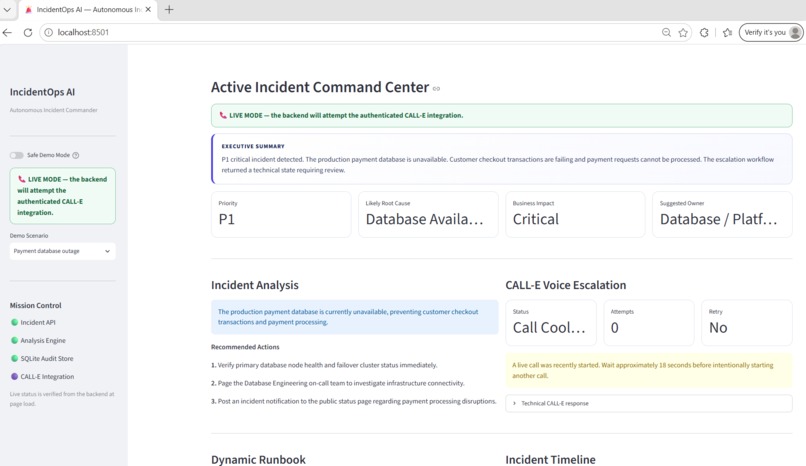Click the yellow live call cooldown warning message
Image resolution: width=806 pixels, height=466 pixels.
(649, 370)
